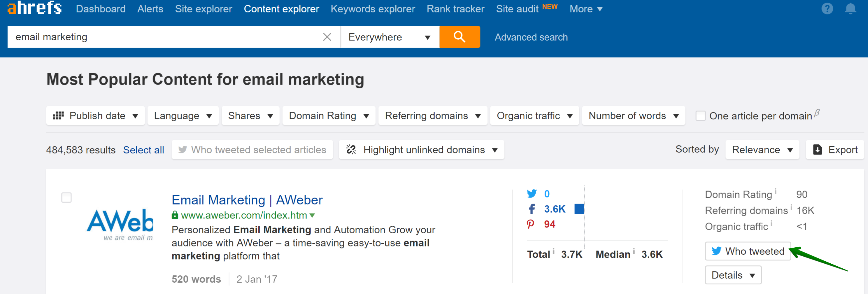Screen dimensions: 868x294
Task: Switch to Content explorer
Action: (281, 9)
